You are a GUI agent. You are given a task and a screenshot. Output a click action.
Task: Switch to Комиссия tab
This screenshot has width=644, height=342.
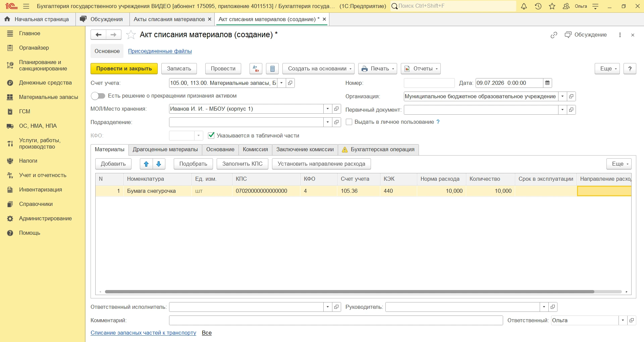(x=255, y=150)
